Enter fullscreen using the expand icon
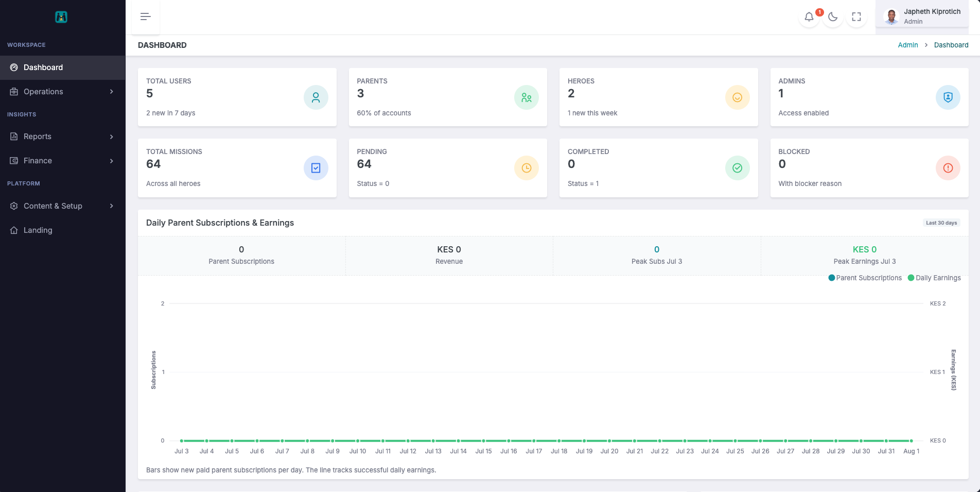 click(856, 17)
